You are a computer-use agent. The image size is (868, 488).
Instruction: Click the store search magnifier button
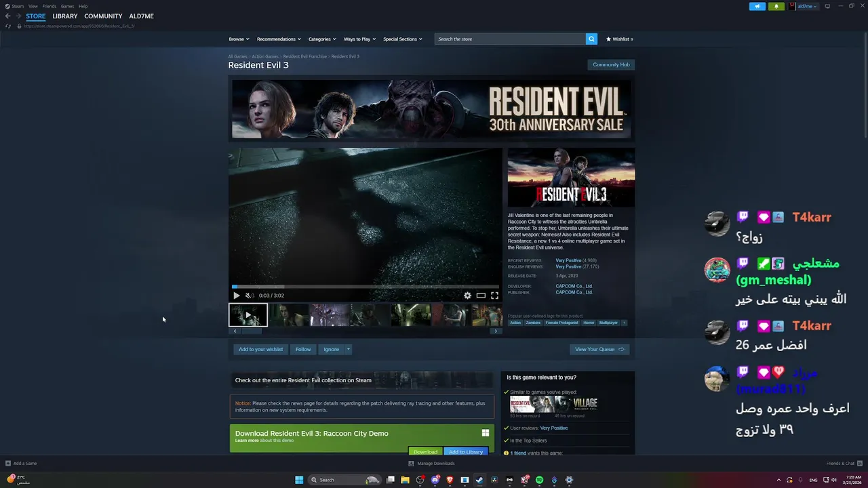tap(591, 39)
